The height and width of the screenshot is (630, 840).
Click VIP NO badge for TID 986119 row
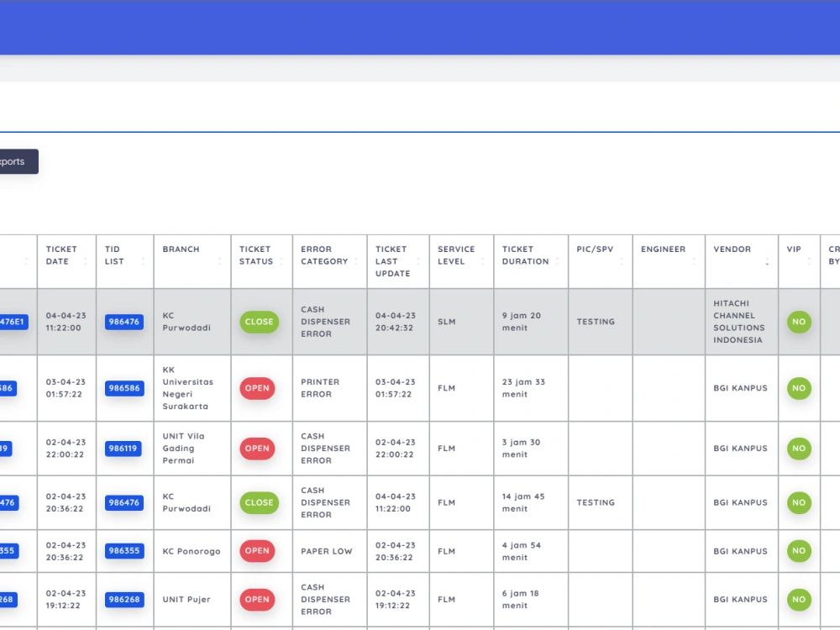click(x=799, y=449)
